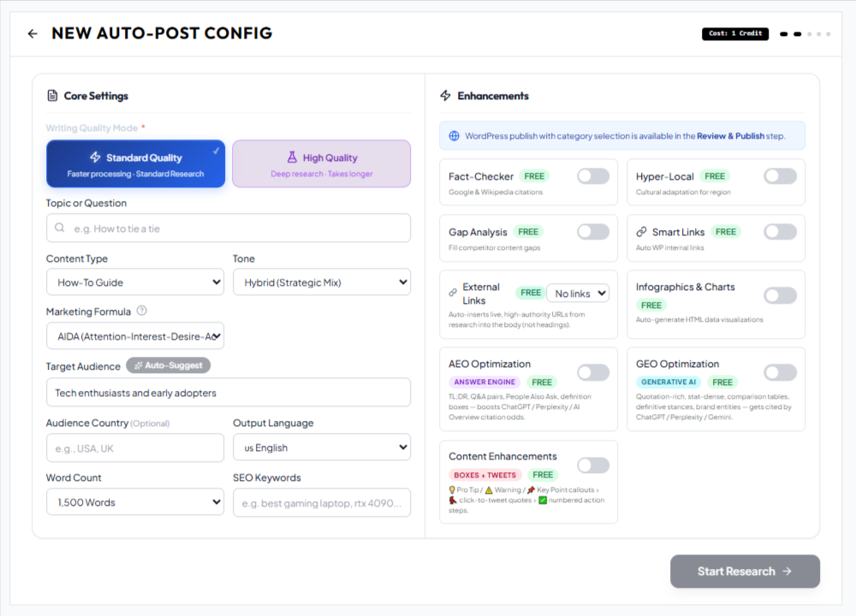Click the 'ANSWER ENGINE' badge
Screen dimensions: 856x616
pyautogui.click(x=484, y=382)
